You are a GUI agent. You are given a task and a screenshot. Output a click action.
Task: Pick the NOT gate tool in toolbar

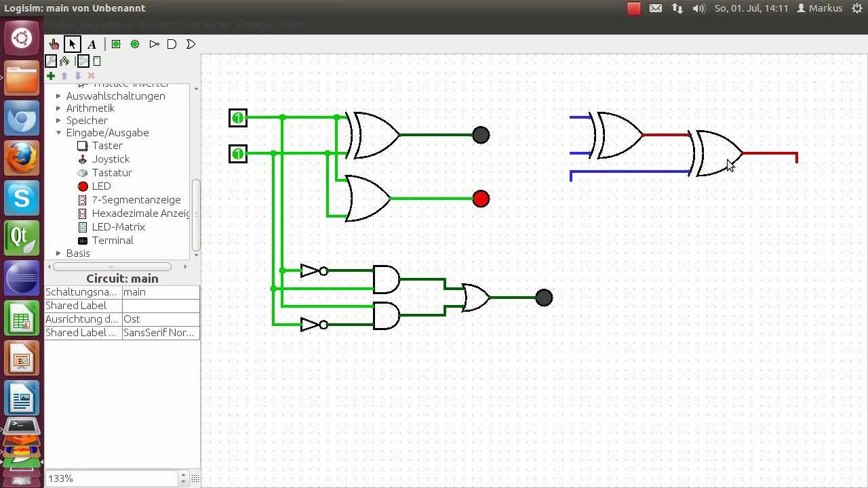click(x=154, y=44)
